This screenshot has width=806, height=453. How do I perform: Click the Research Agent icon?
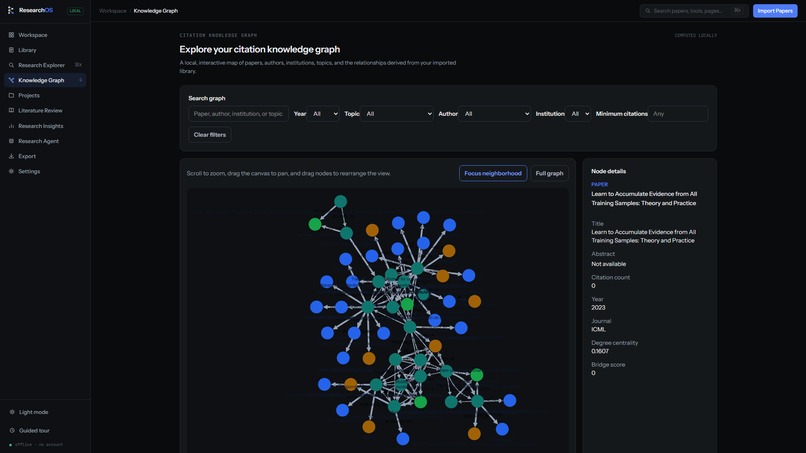click(x=11, y=141)
